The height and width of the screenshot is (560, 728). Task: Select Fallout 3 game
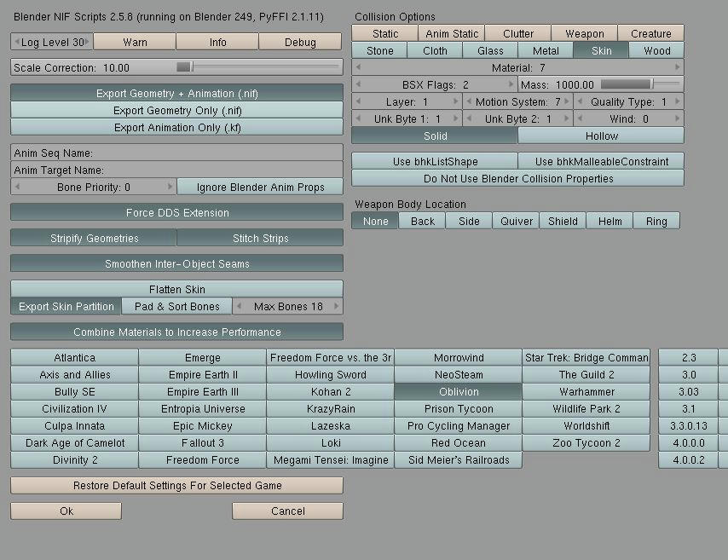point(202,442)
